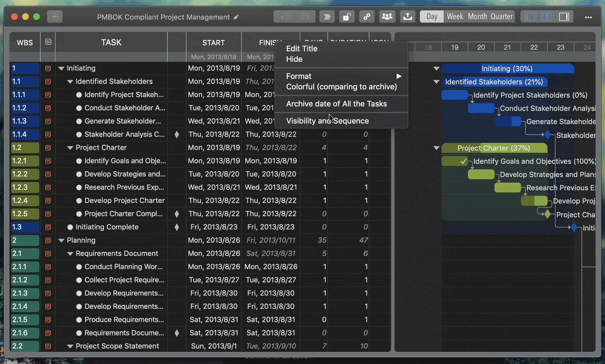Click the chain link dependency icon

[367, 16]
